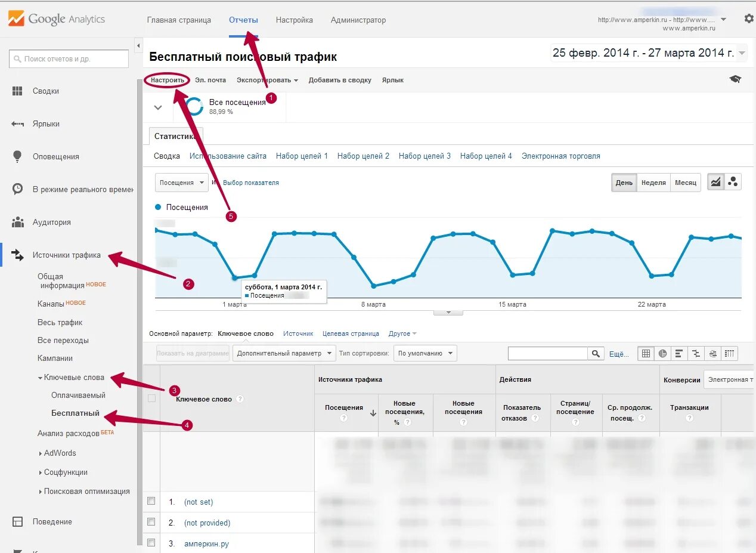Go to Главная страница tab

click(x=179, y=20)
